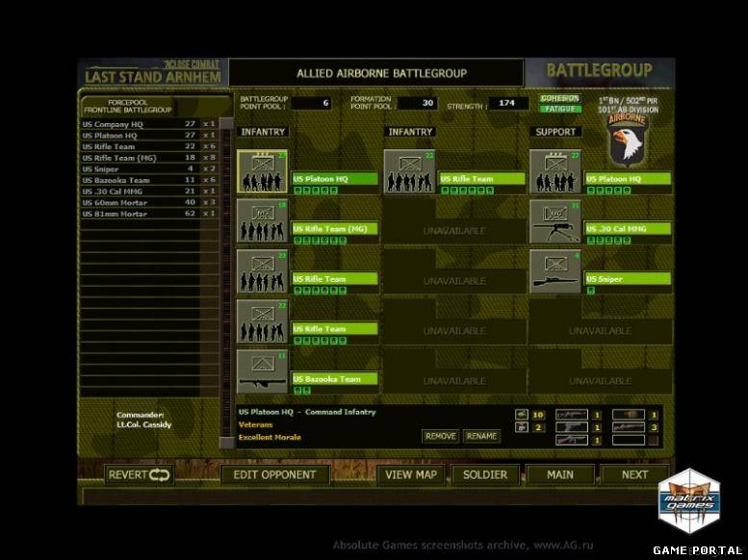This screenshot has width=748, height=560.
Task: Click the bottom-left weapon icon in unit details
Action: [x=572, y=441]
